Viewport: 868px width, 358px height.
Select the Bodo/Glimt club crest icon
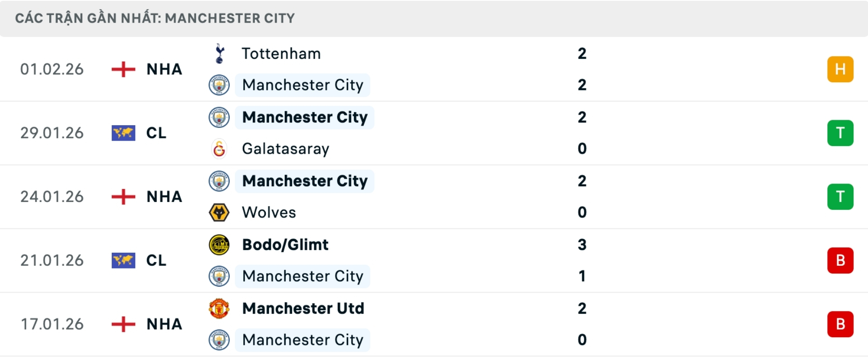[x=219, y=245]
